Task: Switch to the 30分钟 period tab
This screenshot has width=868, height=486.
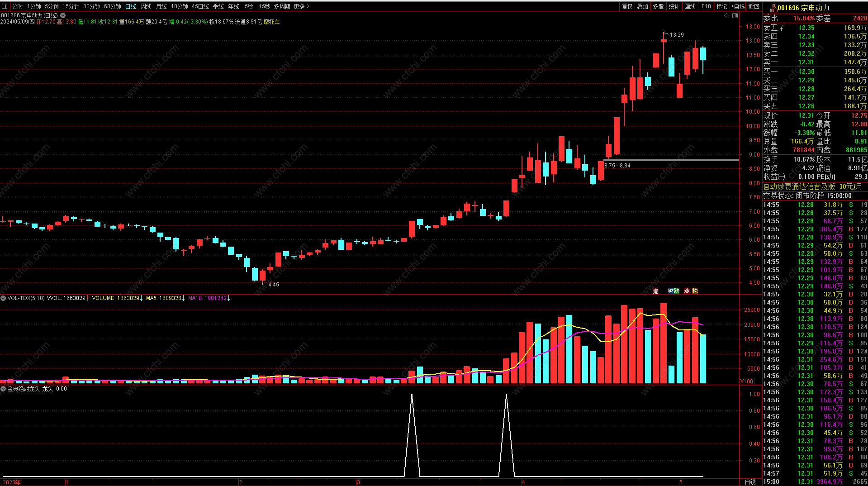Action: coord(91,6)
